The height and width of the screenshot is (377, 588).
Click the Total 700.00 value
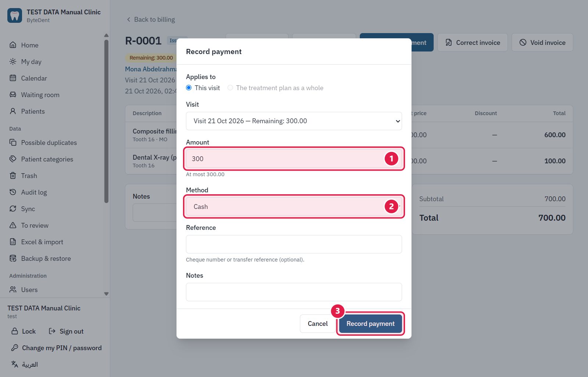(552, 218)
